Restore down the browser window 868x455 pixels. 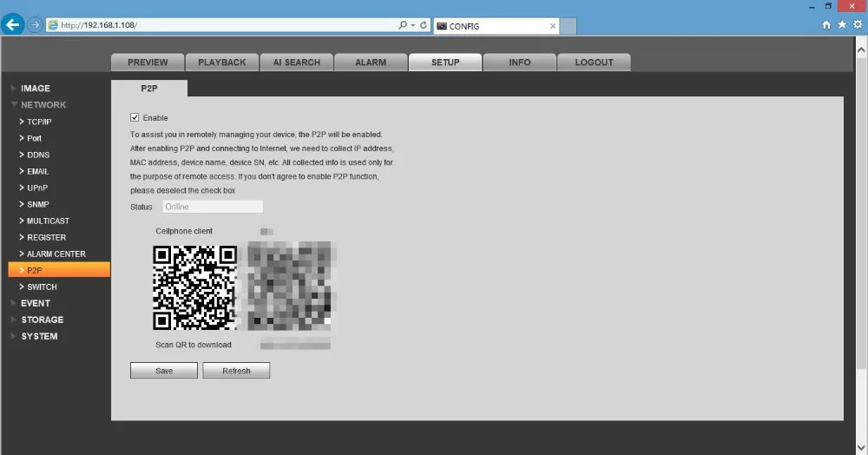[x=828, y=7]
